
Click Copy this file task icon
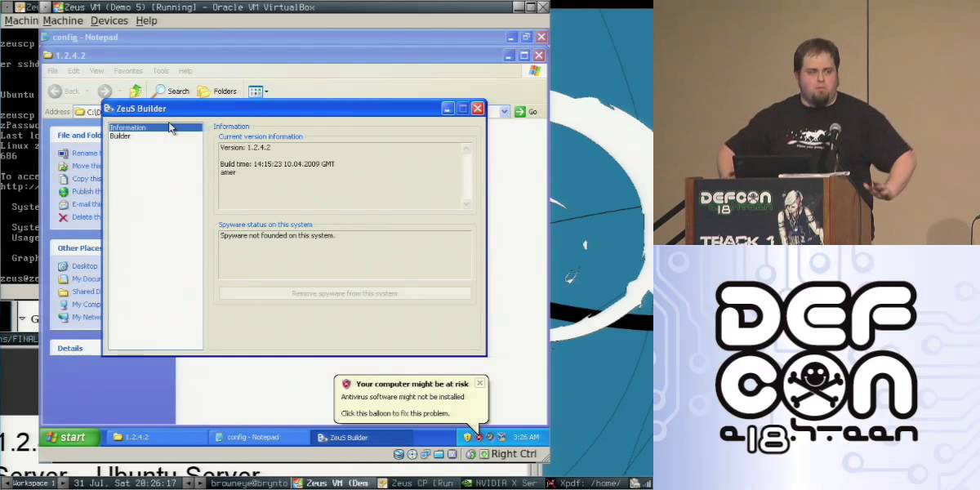[x=63, y=179]
